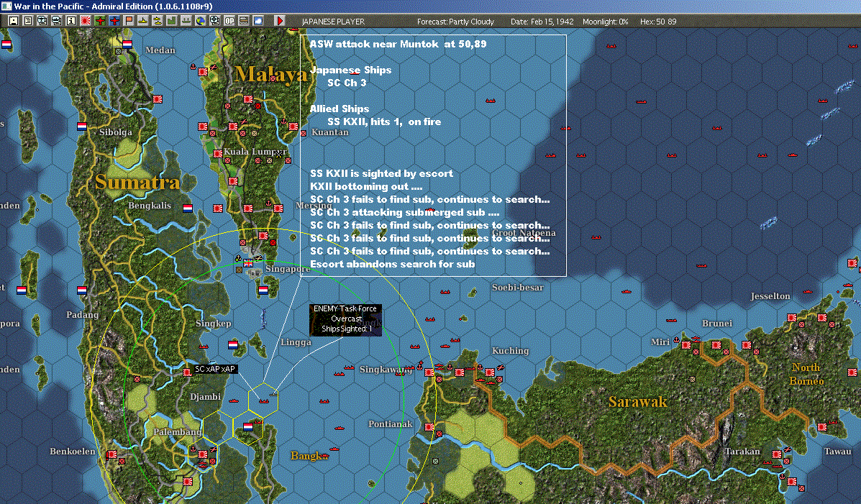Click the Kuching map label

point(511,350)
